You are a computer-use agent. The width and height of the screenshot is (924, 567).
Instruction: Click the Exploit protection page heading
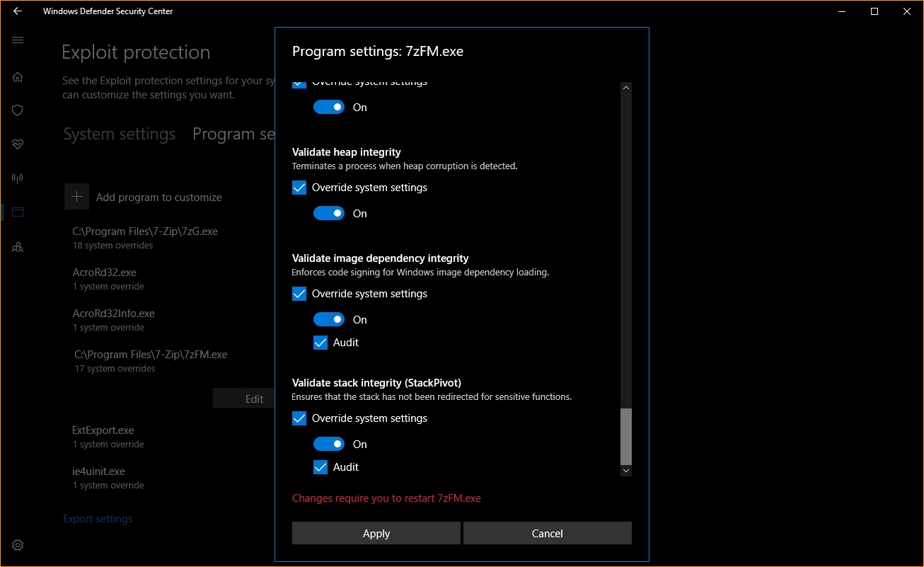pos(136,52)
